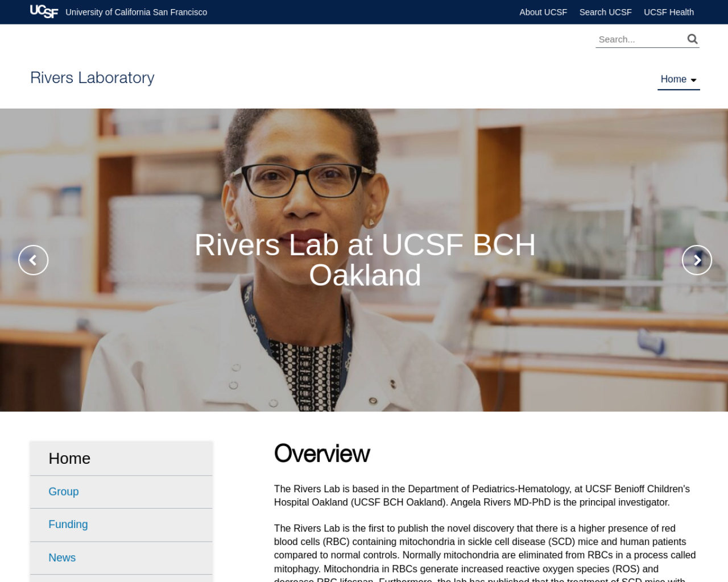Open the Funding sidebar link
This screenshot has height=582, width=728.
pos(121,525)
